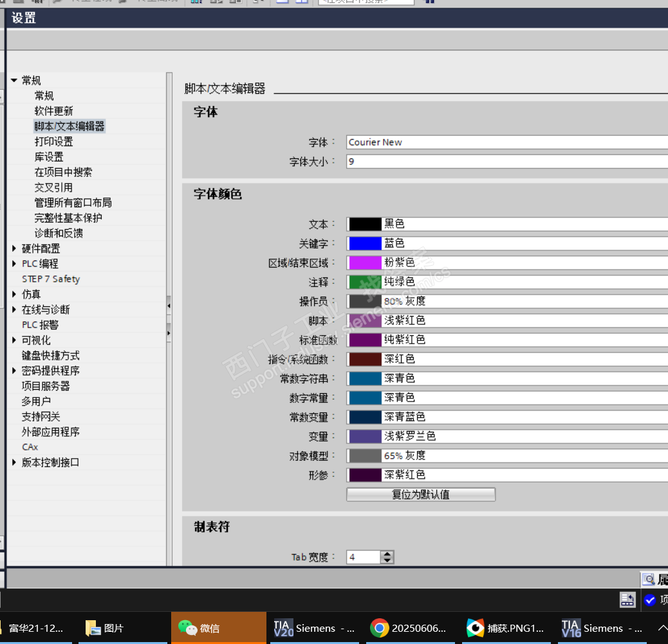Open the WeChat taskbar app
The height and width of the screenshot is (644, 668).
pyautogui.click(x=219, y=628)
